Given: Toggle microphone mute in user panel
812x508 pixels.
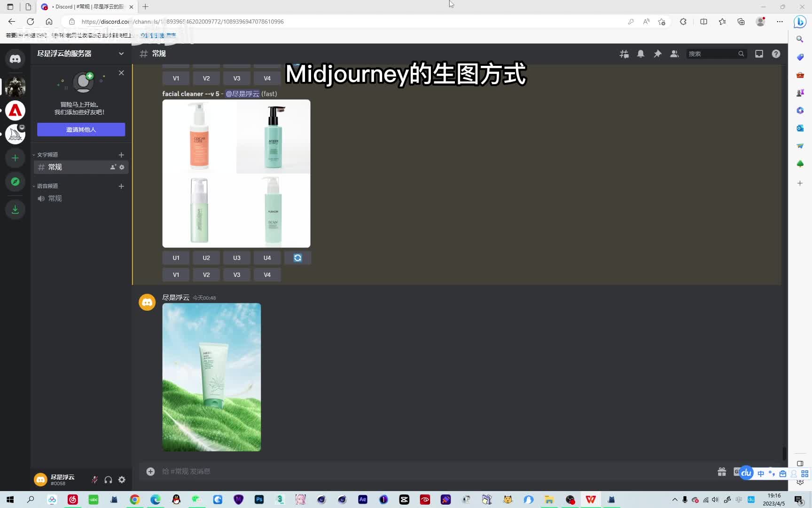Looking at the screenshot, I should (x=94, y=480).
